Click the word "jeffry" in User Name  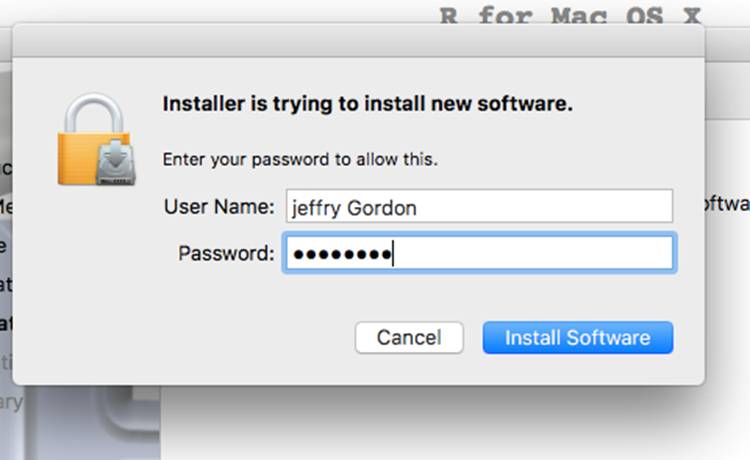click(312, 208)
